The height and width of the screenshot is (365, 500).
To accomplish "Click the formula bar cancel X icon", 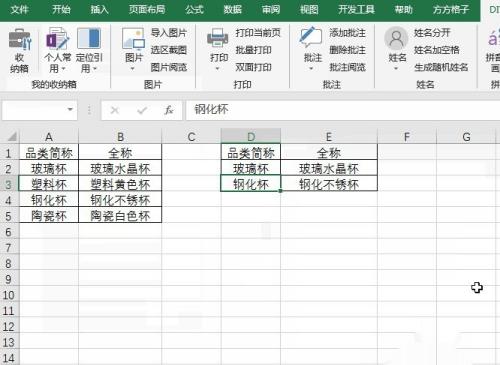I will coord(115,110).
